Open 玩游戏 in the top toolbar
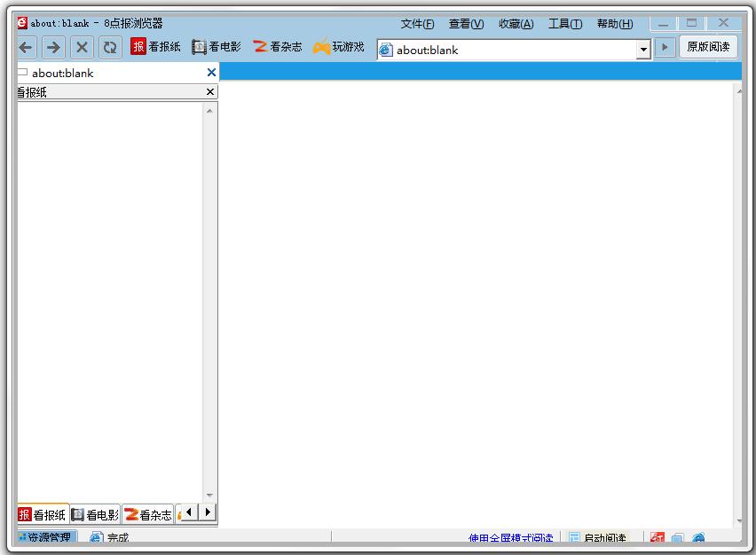The width and height of the screenshot is (756, 555). [339, 47]
